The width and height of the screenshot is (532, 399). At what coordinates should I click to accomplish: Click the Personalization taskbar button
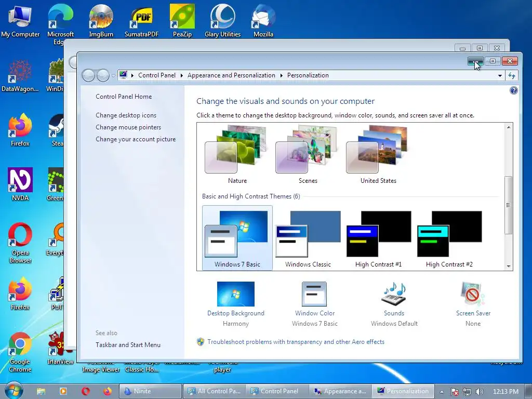(x=403, y=391)
